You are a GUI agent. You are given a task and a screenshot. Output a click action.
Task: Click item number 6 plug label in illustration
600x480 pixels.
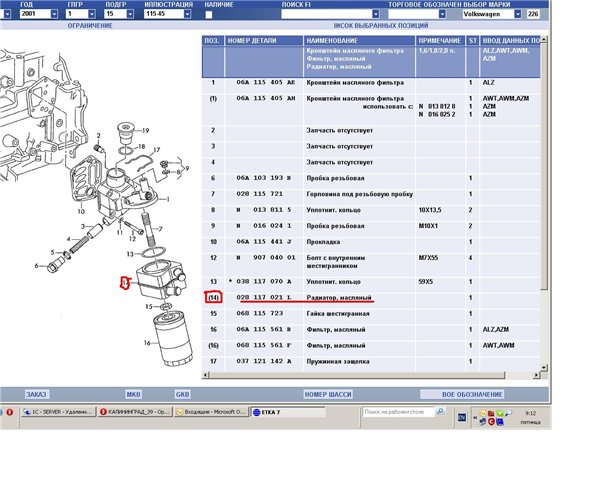[37, 266]
